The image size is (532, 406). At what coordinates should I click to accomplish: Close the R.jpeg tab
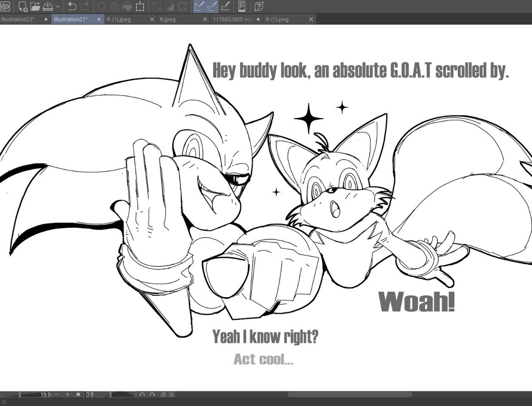205,20
